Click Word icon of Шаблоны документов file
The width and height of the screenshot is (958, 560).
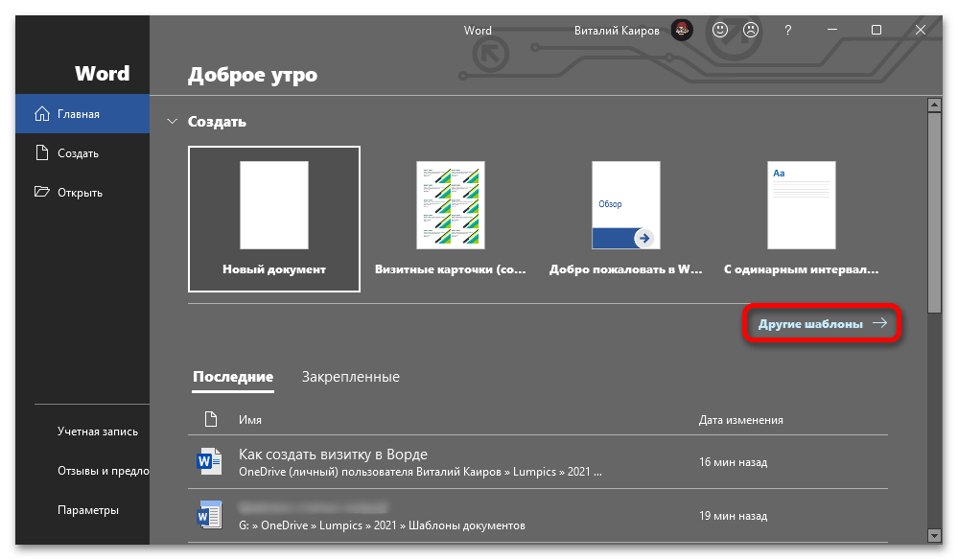[x=209, y=515]
